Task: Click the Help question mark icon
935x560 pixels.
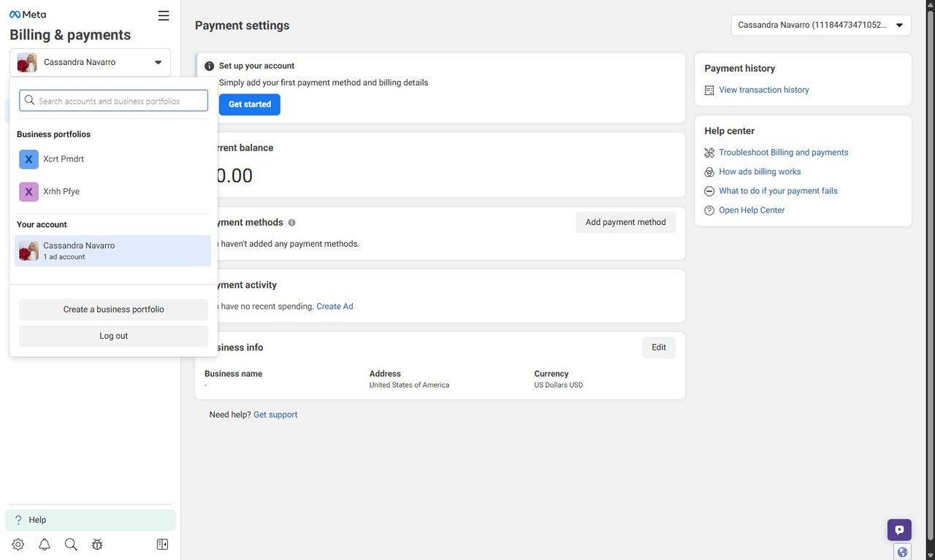Action: [18, 520]
